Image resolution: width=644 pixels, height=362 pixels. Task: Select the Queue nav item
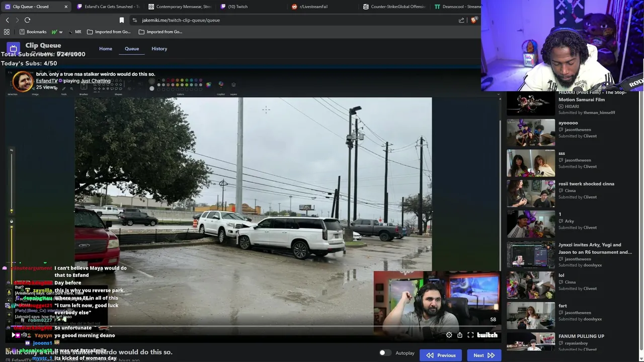coord(132,49)
